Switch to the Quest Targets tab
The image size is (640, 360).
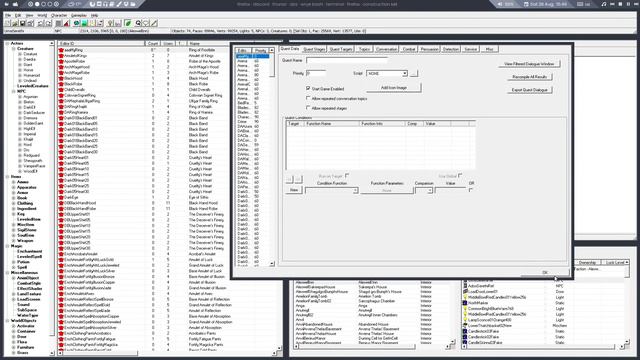point(341,49)
